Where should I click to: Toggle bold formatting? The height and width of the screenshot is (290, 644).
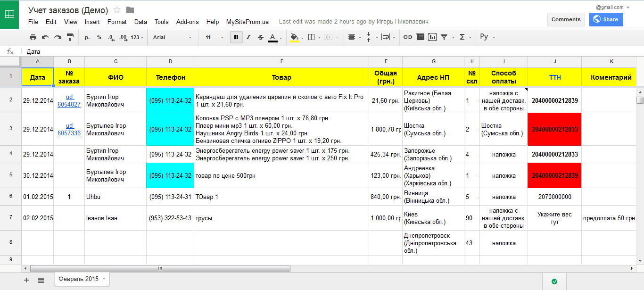click(236, 37)
